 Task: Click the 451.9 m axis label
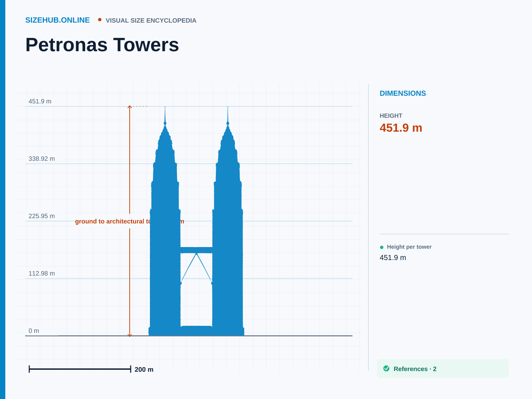click(40, 101)
